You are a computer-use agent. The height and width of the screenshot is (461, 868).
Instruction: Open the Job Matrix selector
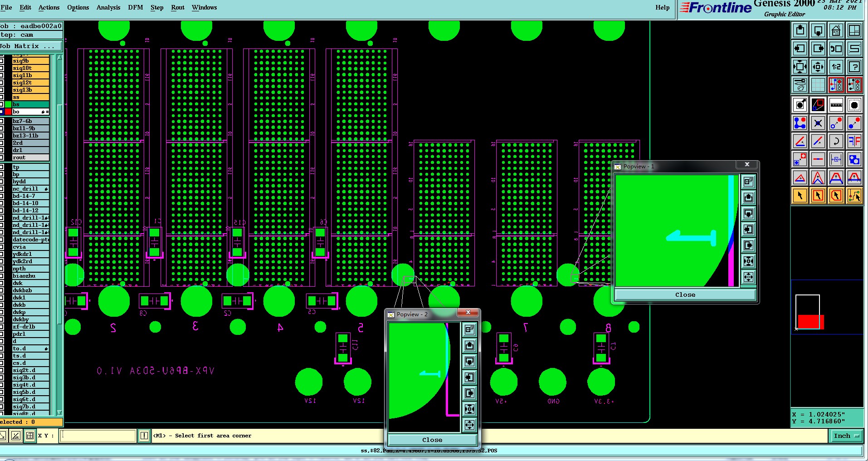31,46
